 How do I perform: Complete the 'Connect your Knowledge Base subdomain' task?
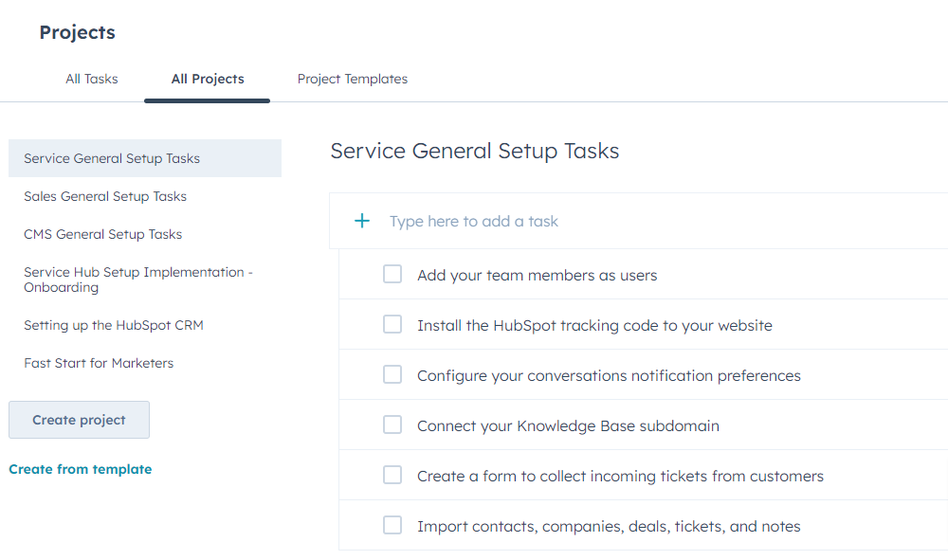tap(392, 425)
